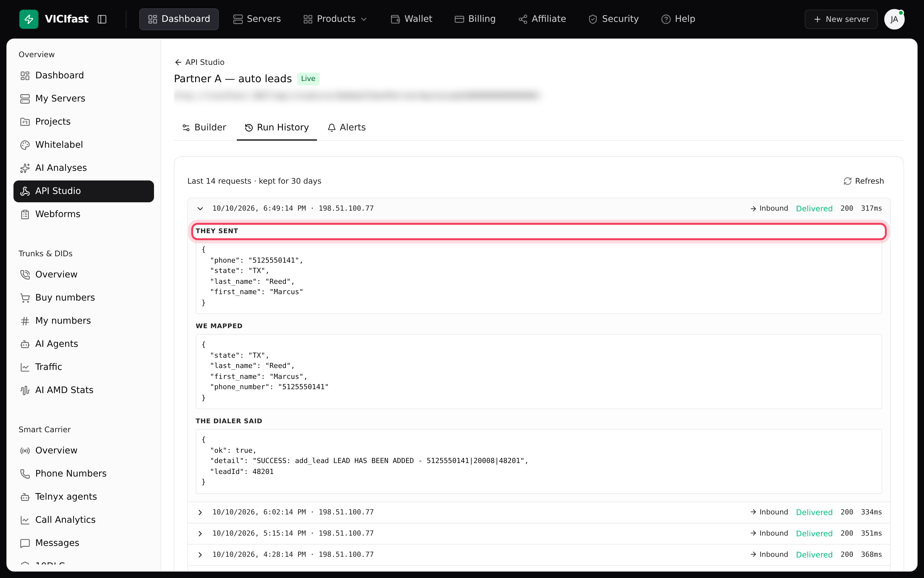Switch to the Builder tab
The height and width of the screenshot is (578, 924).
point(204,127)
